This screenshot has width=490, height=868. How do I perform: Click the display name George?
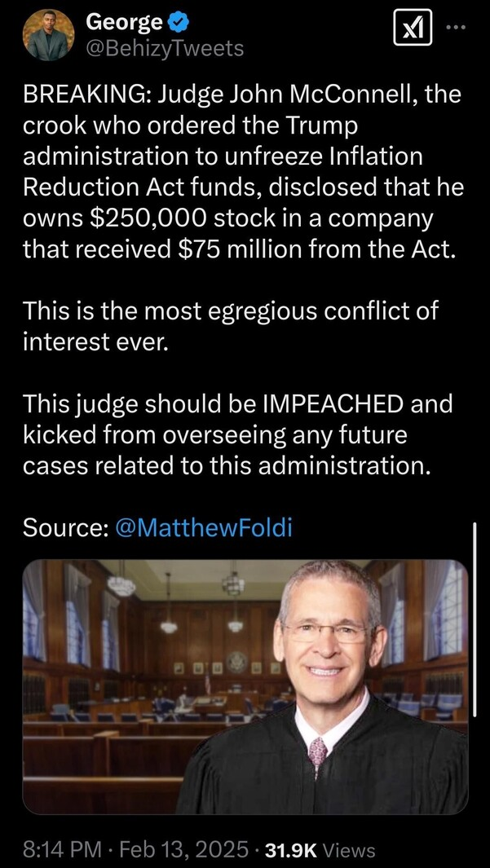pyautogui.click(x=125, y=23)
